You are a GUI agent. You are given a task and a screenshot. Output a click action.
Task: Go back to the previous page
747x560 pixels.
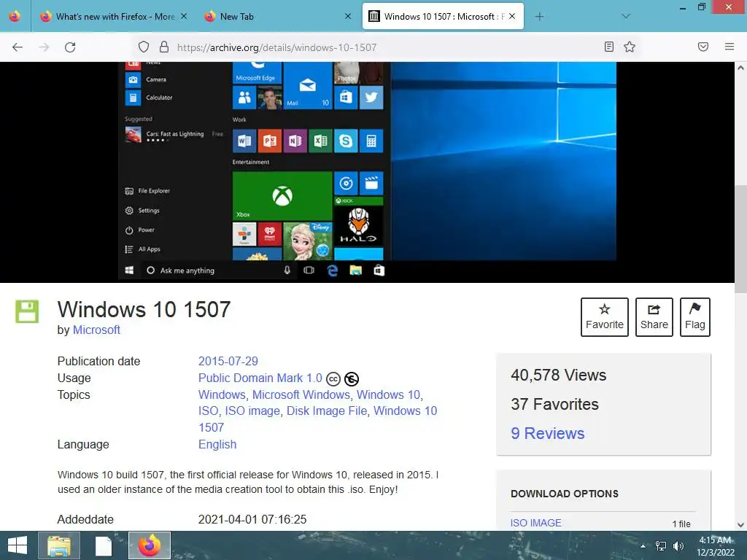click(x=18, y=47)
